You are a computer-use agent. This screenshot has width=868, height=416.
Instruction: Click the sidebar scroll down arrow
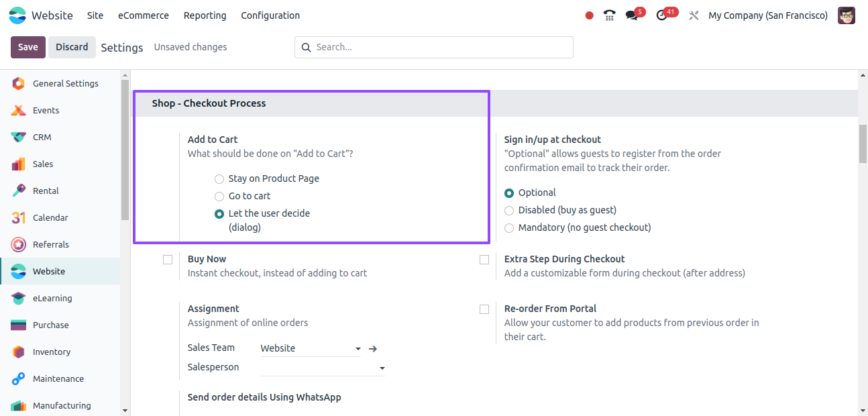(125, 410)
